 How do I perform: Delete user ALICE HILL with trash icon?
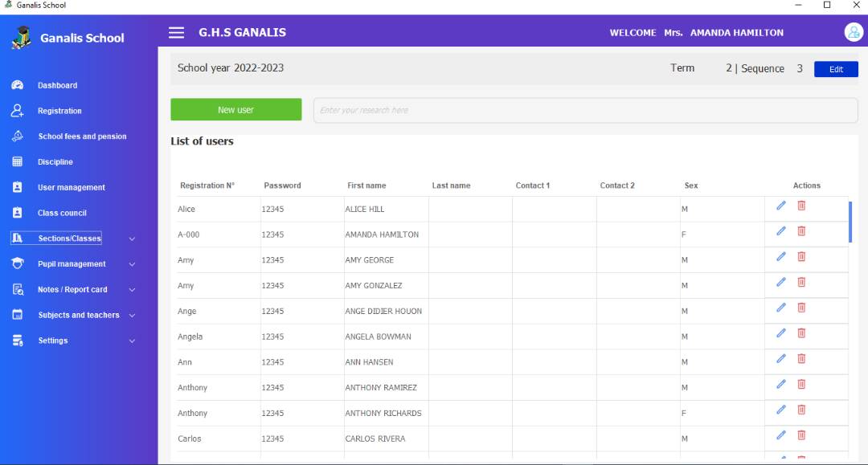801,206
